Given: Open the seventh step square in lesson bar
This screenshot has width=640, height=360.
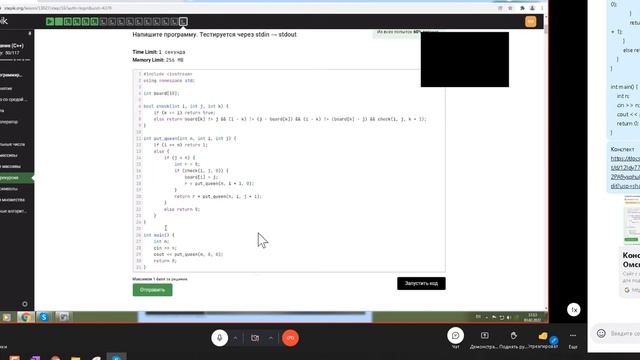Looking at the screenshot, I should (x=103, y=22).
